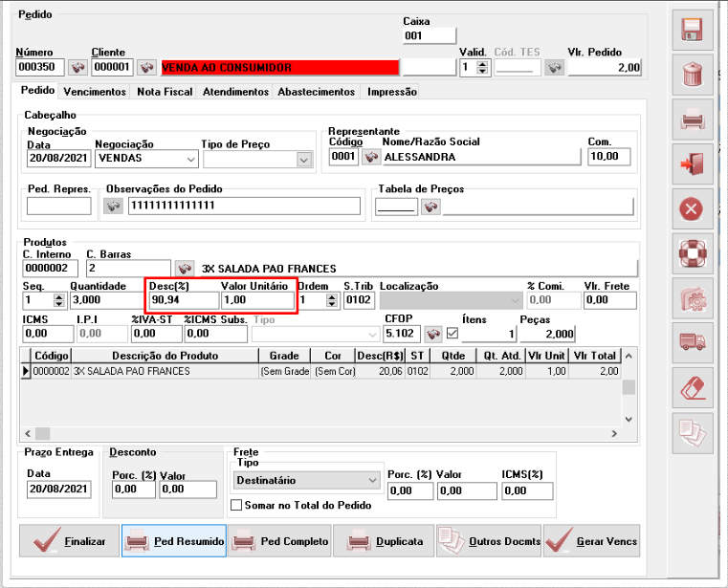
Task: Click the Duplicata button
Action: coord(384,541)
